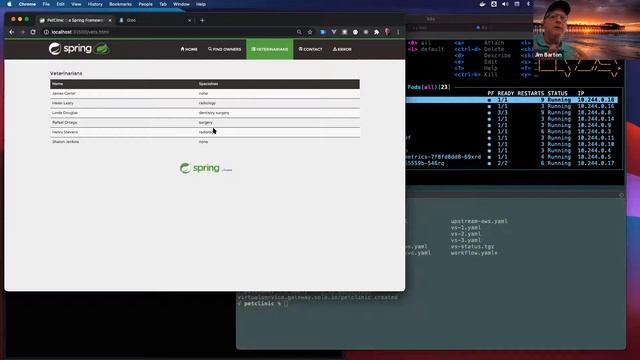
Task: Open the View menu
Action: click(76, 4)
